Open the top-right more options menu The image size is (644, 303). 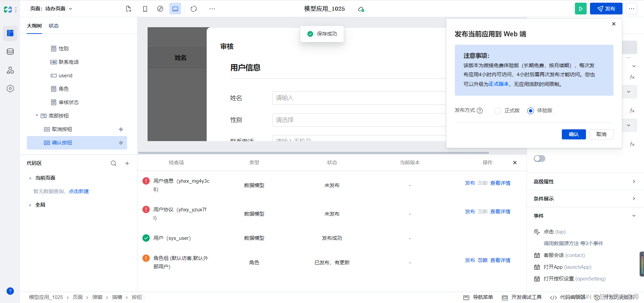[x=632, y=9]
